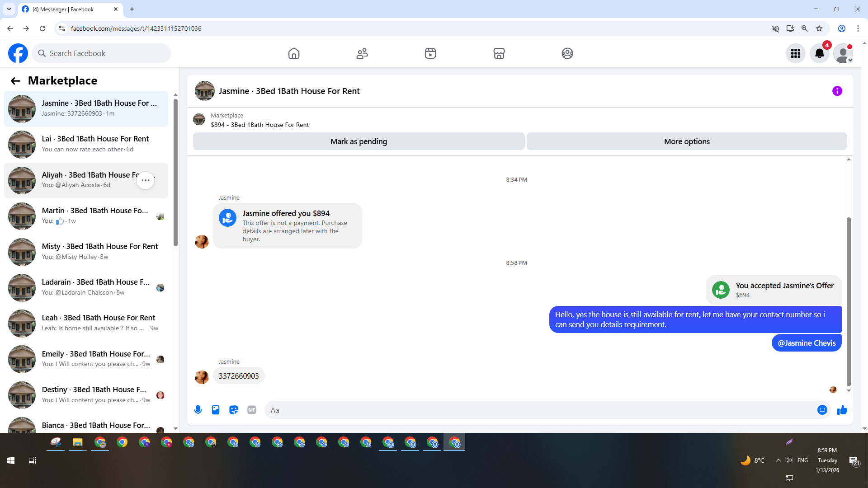Screen dimensions: 868x488
Task: Open options menu for Aliyah conversation
Action: coord(145,180)
